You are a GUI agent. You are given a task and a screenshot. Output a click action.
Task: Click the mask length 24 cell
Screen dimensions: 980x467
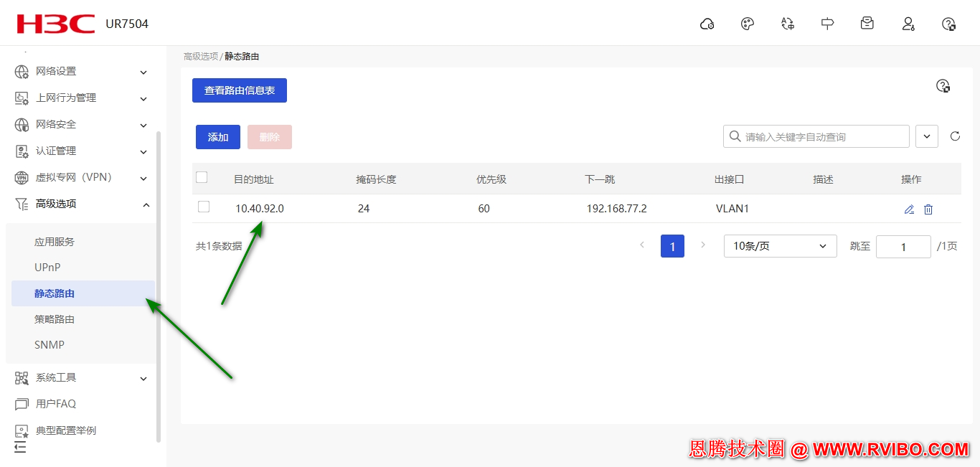coord(363,209)
